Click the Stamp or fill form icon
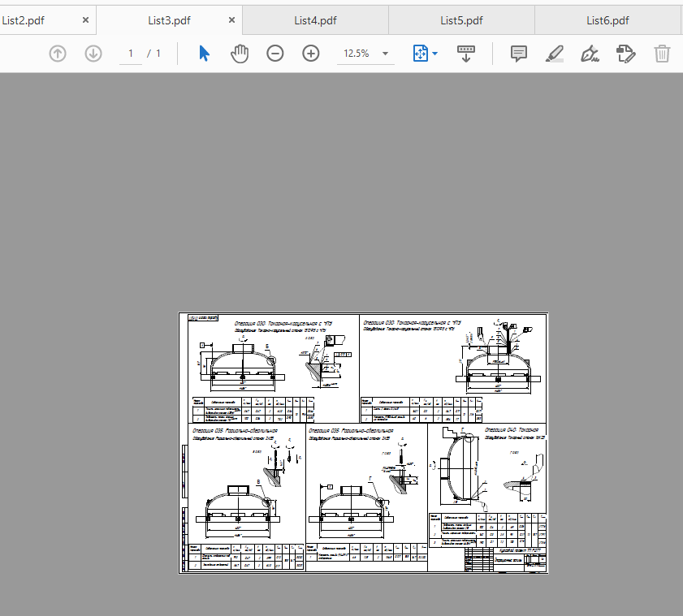Screen dimensions: 683x616 [x=626, y=54]
